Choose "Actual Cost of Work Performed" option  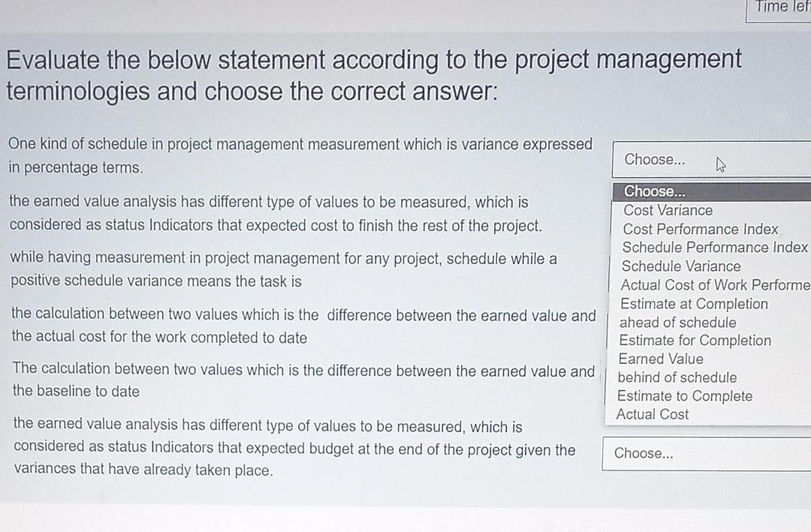pyautogui.click(x=713, y=285)
